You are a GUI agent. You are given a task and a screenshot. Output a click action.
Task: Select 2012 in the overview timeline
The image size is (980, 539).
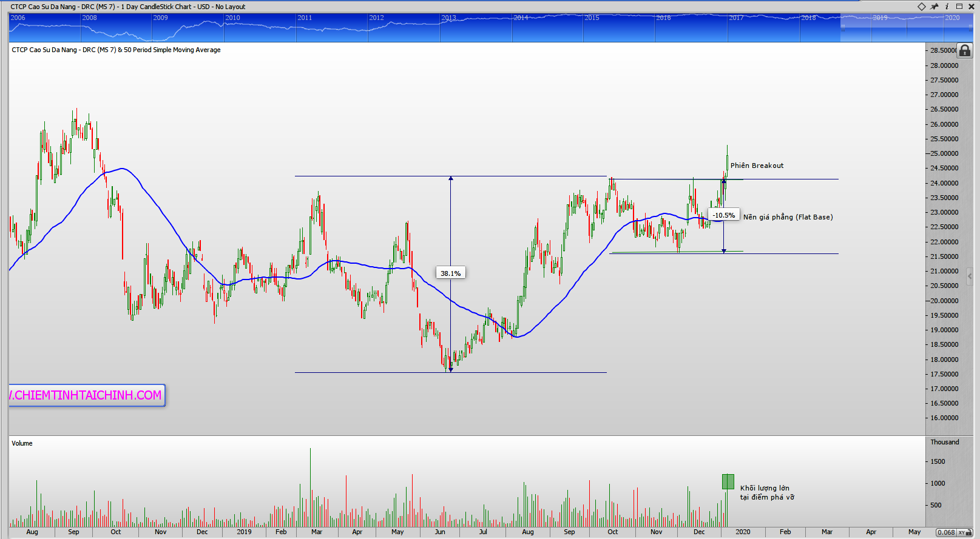coord(376,18)
